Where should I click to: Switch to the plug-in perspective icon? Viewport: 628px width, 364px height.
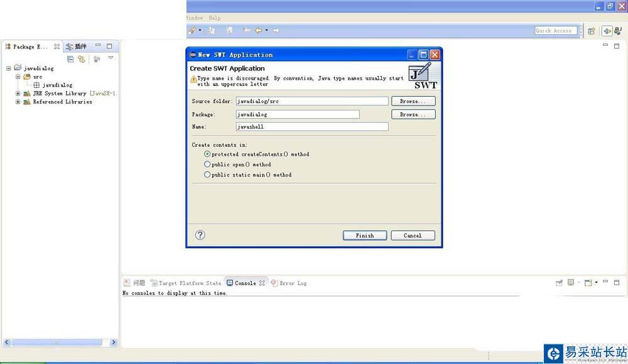tap(607, 31)
